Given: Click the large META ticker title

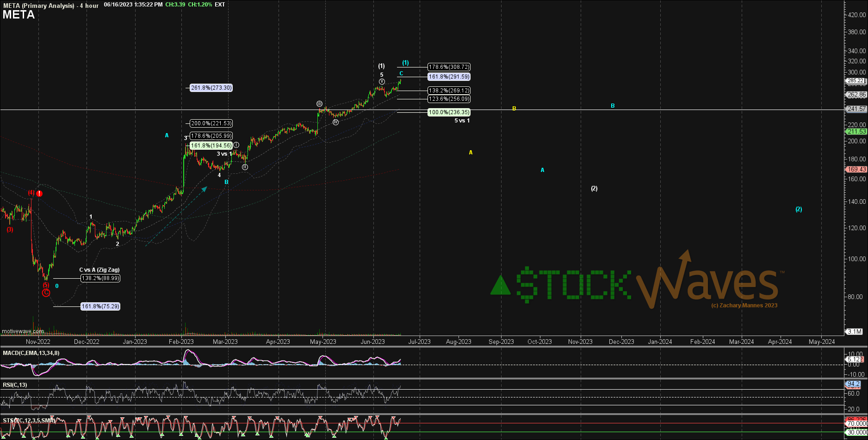Looking at the screenshot, I should [19, 15].
